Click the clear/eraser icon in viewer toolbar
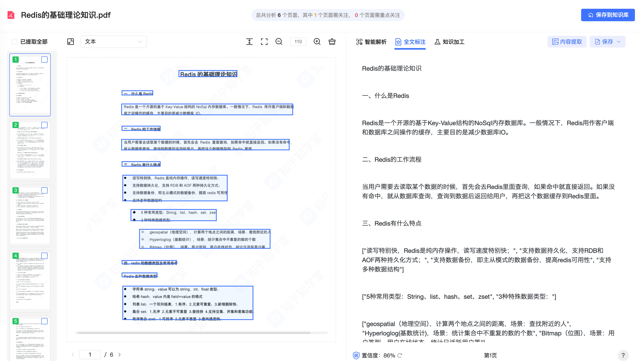640x364 pixels. 332,41
